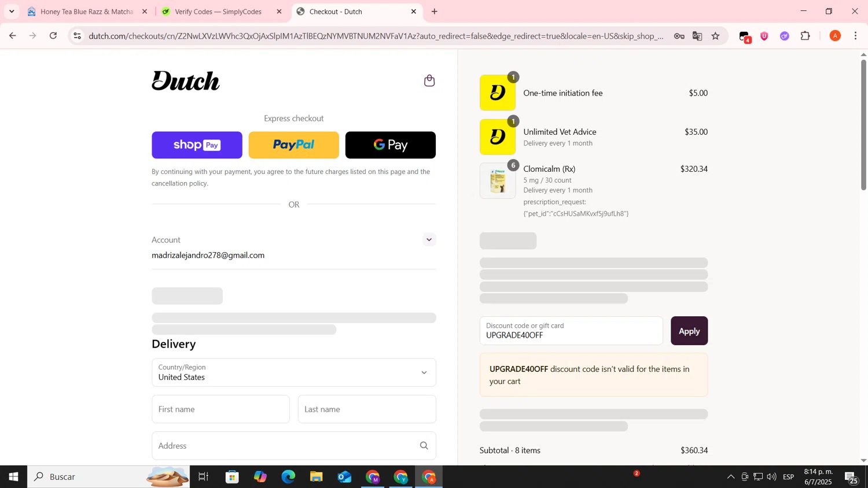Click the address search magnifier icon
The width and height of the screenshot is (868, 488).
coord(424,446)
